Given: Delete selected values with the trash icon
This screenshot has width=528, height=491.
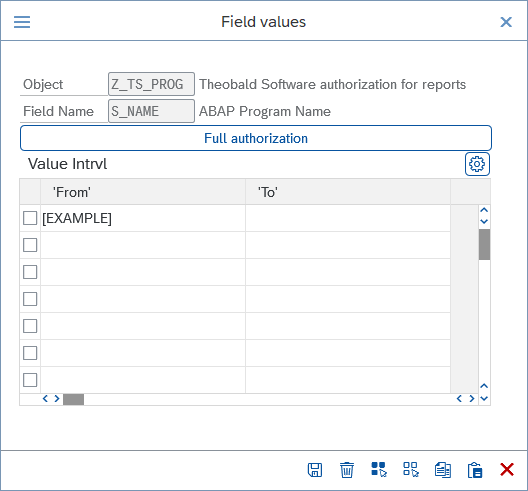Looking at the screenshot, I should pos(346,470).
